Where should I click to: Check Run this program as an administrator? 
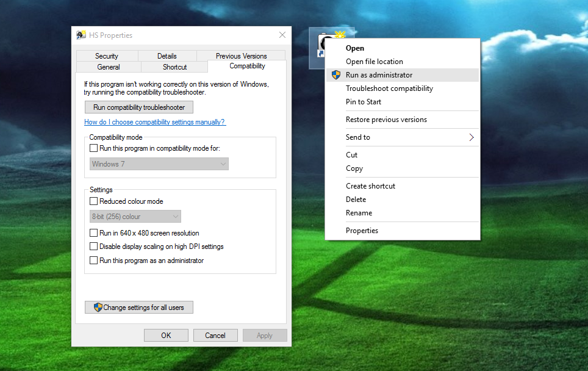coord(94,261)
